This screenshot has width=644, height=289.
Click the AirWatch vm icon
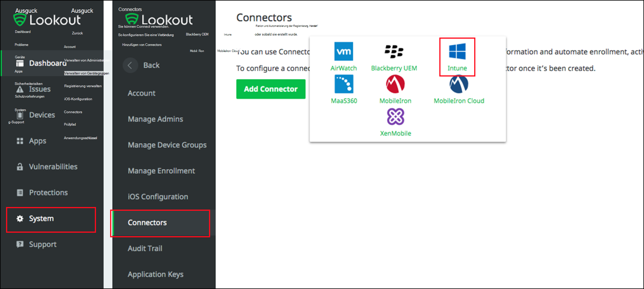344,51
